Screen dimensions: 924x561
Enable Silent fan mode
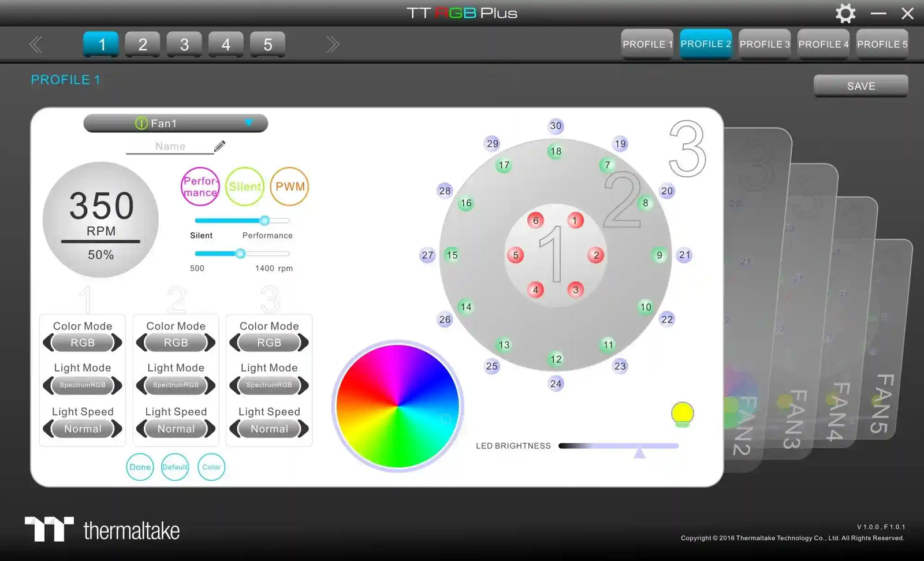tap(245, 187)
